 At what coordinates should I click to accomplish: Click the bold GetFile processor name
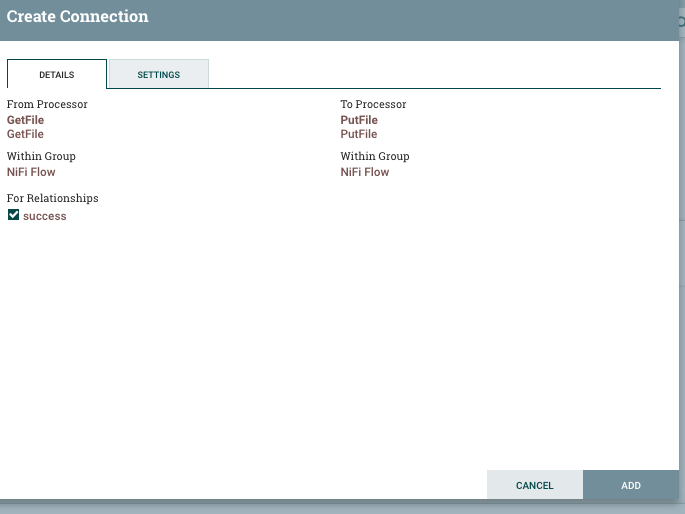pos(26,120)
